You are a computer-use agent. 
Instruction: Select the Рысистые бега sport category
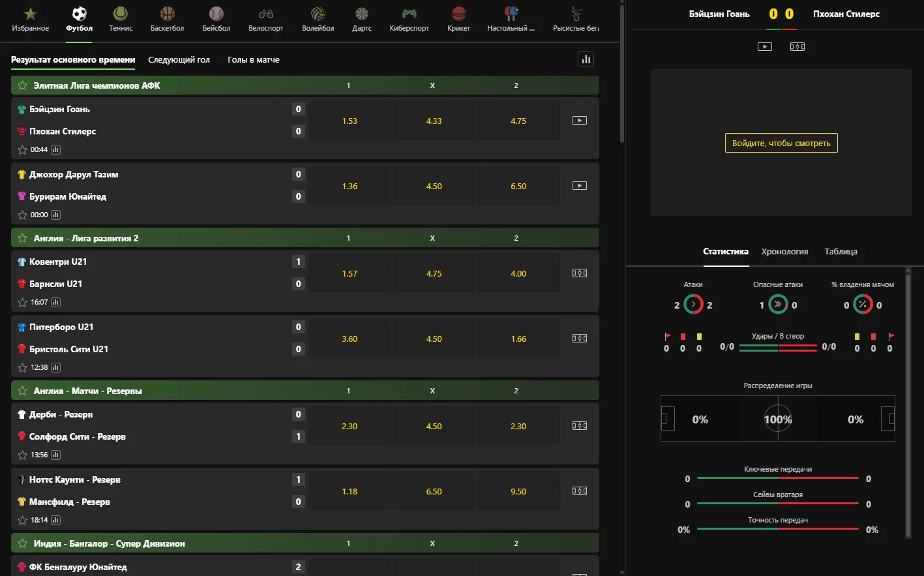[576, 20]
